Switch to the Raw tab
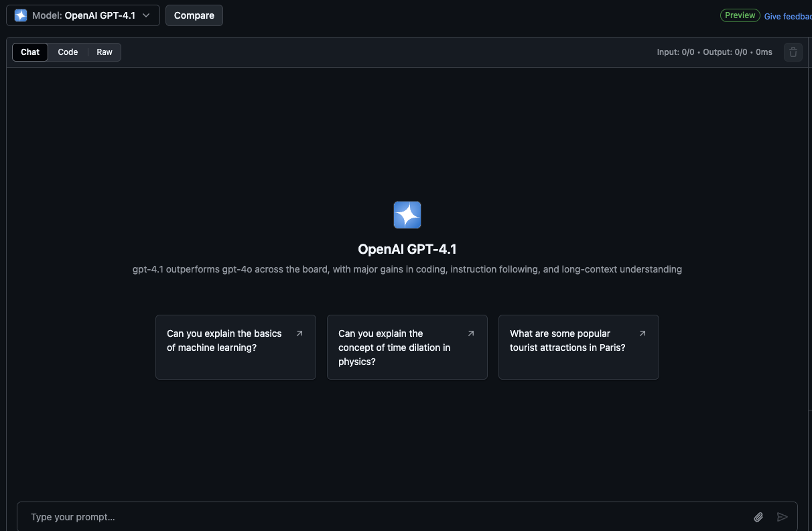This screenshot has width=812, height=531. (105, 52)
